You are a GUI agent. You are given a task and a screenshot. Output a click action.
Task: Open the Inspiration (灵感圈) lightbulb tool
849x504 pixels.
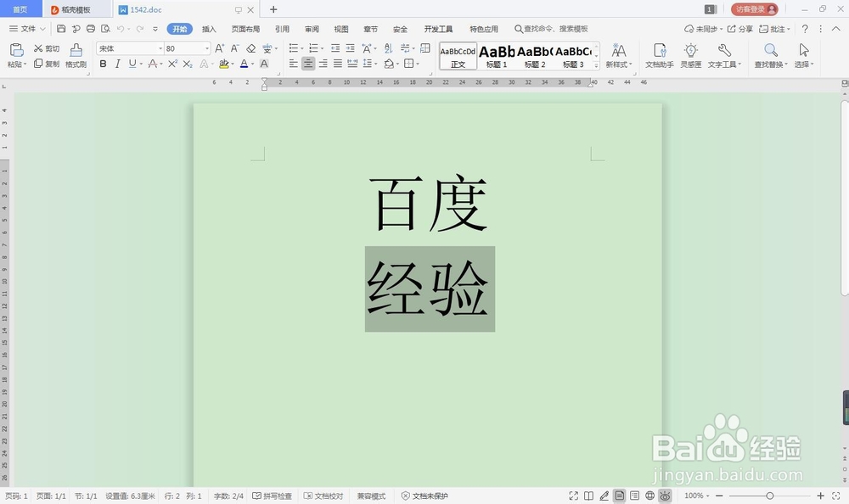click(x=691, y=56)
